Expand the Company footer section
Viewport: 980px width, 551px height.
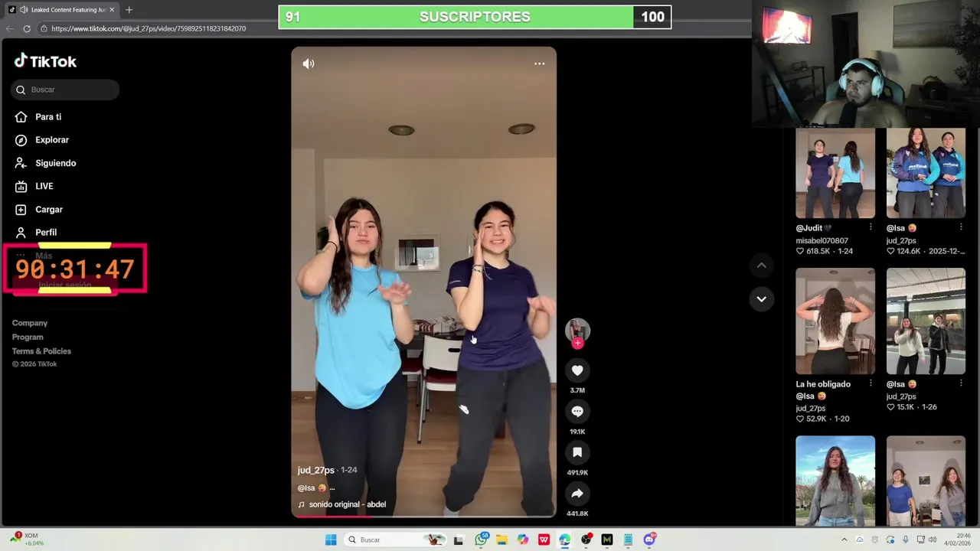[30, 323]
